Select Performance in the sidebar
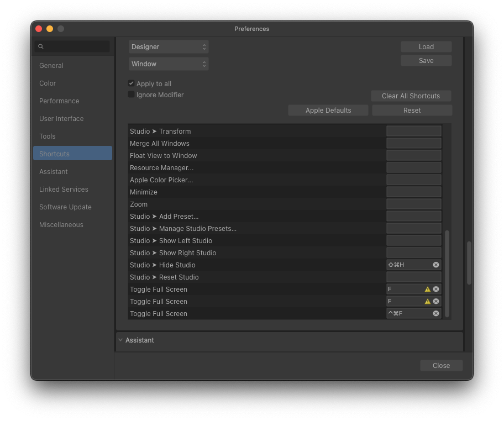Image resolution: width=504 pixels, height=421 pixels. [59, 101]
